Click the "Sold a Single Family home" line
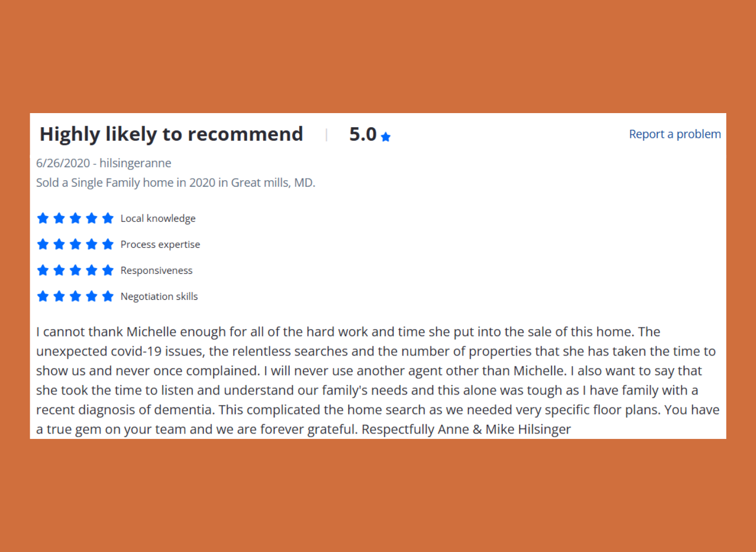 (x=176, y=183)
